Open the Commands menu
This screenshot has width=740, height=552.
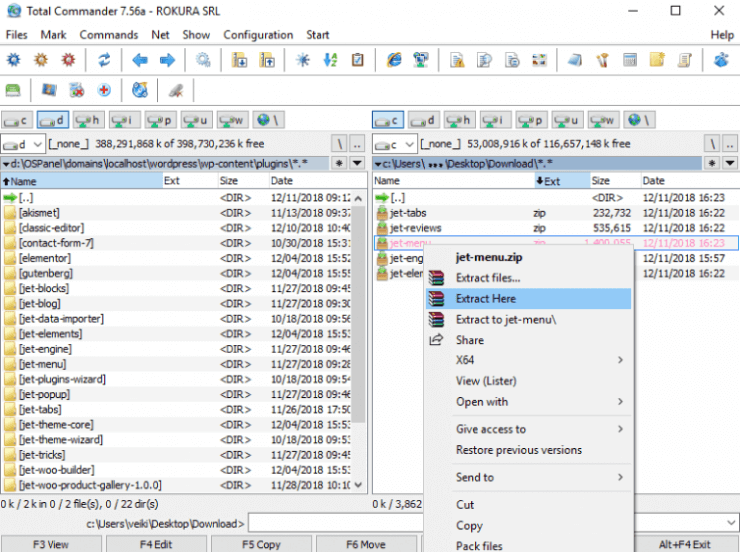[x=109, y=34]
